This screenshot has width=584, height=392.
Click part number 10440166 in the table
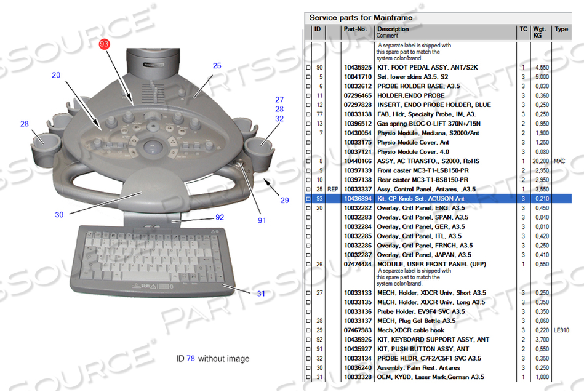[357, 161]
